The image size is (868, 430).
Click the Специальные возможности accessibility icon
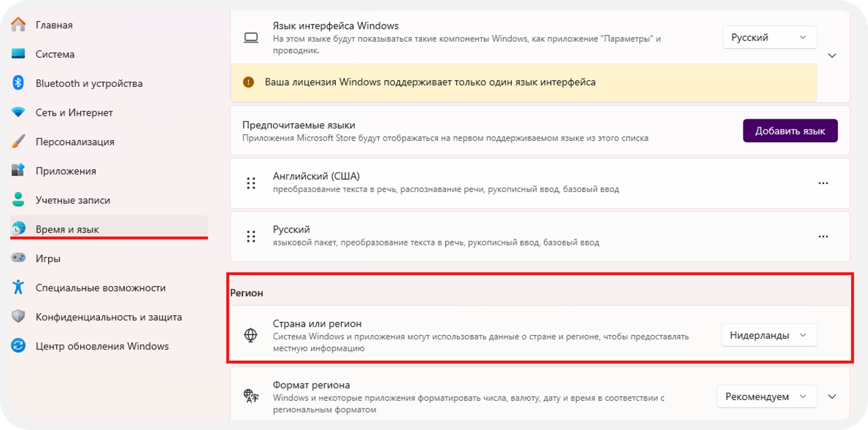pos(18,287)
